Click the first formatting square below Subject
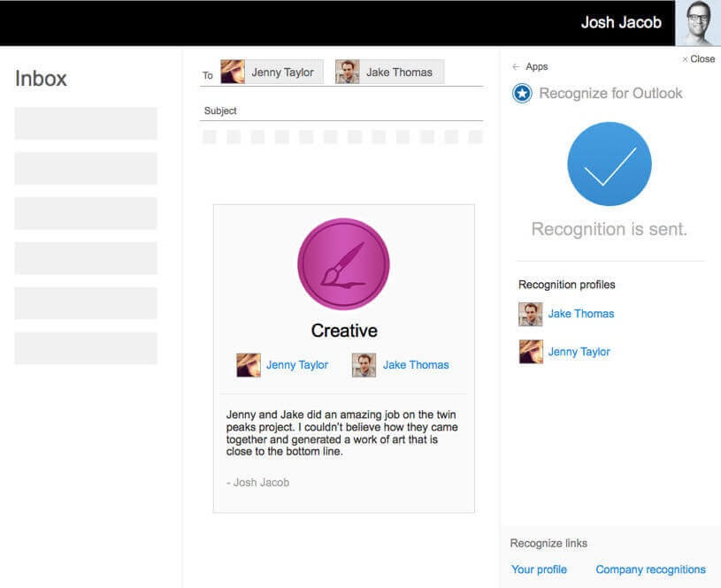This screenshot has height=588, width=721. point(209,137)
